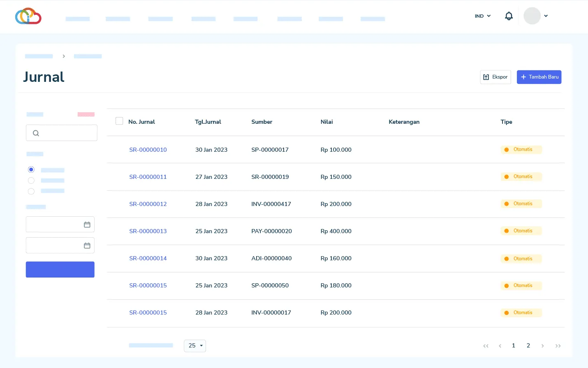The image size is (588, 368).
Task: Open the IND language dropdown
Action: click(x=483, y=16)
